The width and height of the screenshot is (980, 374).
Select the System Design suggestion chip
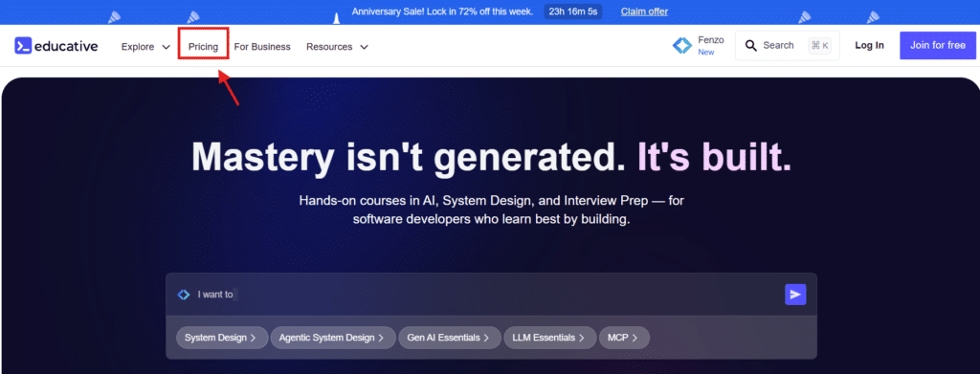(221, 338)
